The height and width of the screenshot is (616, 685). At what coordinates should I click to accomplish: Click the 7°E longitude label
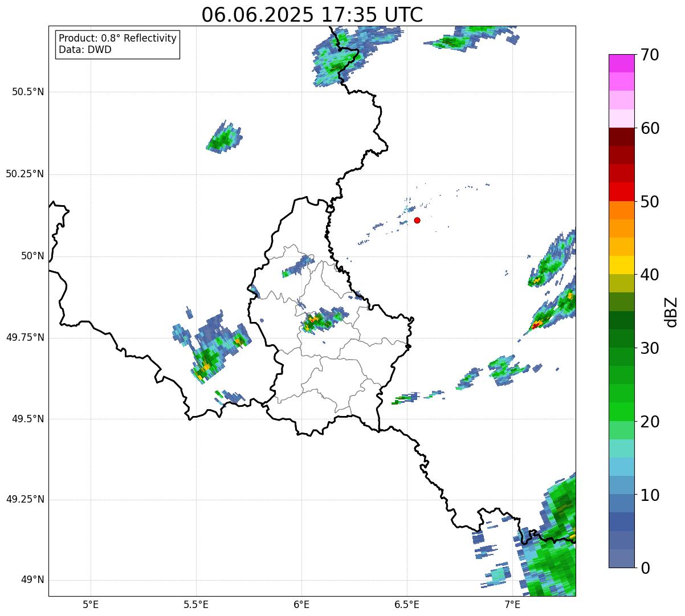[x=512, y=604]
